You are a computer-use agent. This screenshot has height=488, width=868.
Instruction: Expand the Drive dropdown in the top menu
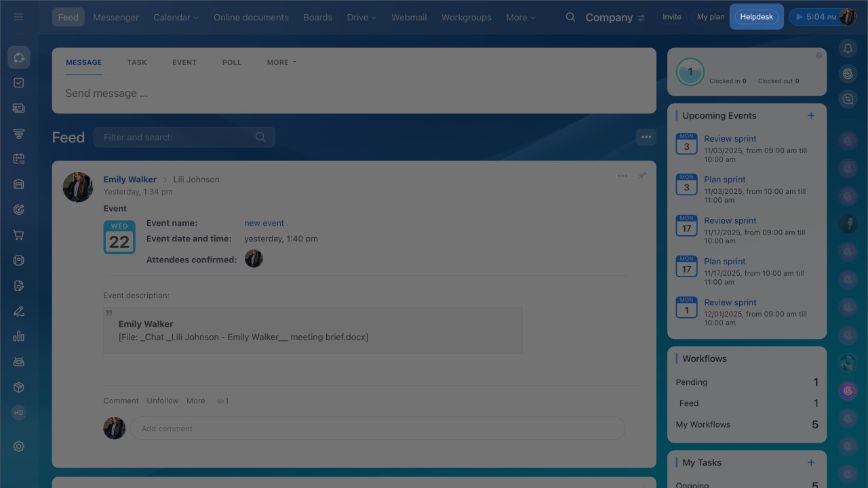361,17
